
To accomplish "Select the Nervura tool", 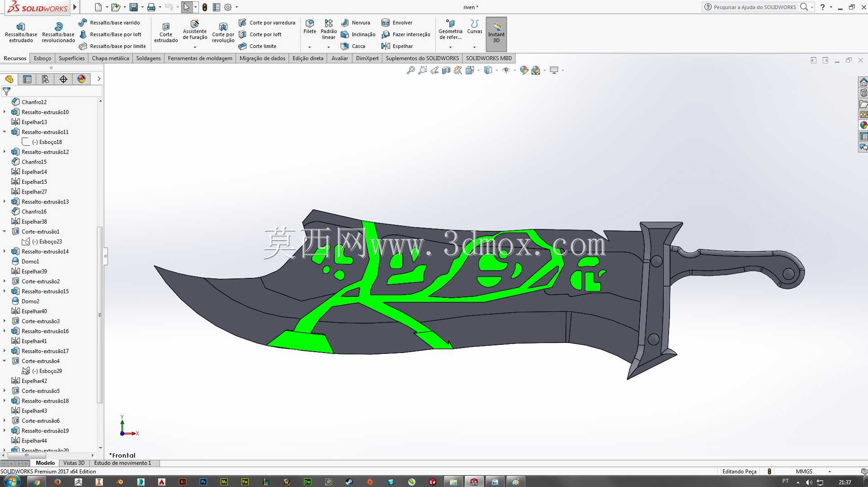I will tap(355, 23).
